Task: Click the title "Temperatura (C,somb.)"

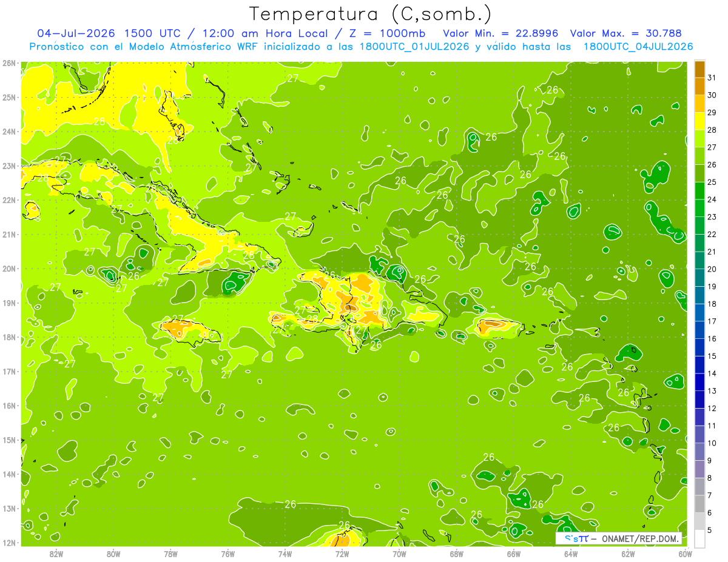Action: 371,14
